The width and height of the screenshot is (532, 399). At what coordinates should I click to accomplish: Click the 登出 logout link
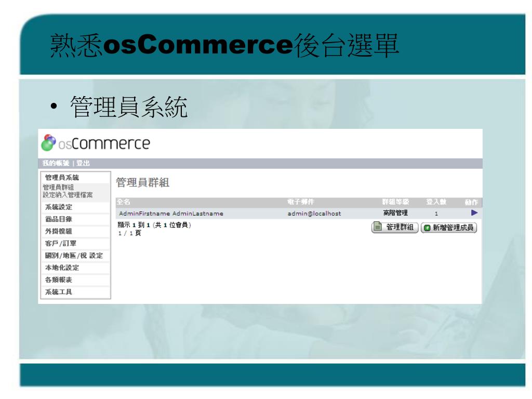point(83,163)
